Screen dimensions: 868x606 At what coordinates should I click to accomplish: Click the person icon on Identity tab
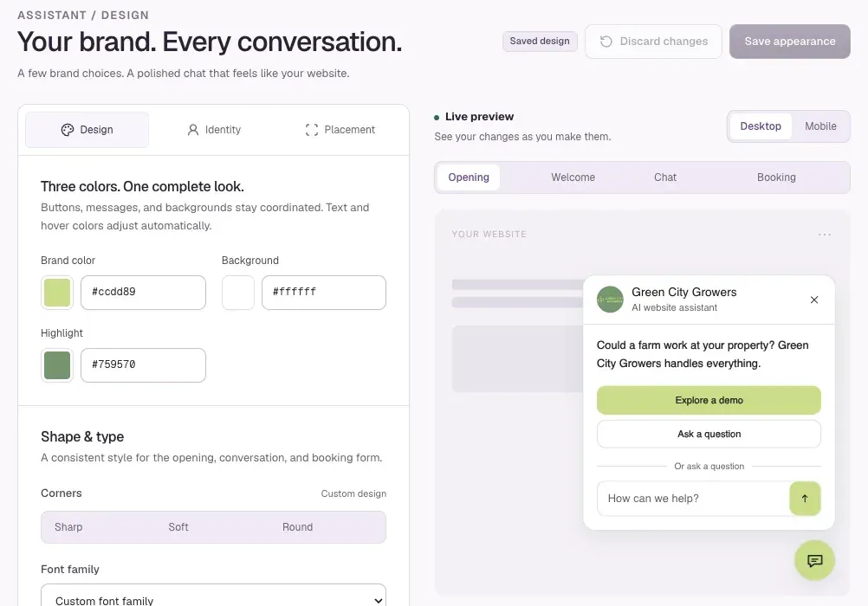[x=192, y=130]
